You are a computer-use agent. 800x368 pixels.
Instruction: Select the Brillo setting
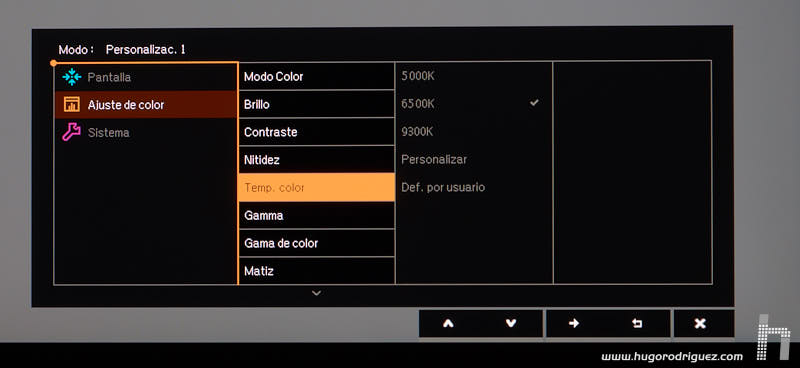click(x=316, y=104)
